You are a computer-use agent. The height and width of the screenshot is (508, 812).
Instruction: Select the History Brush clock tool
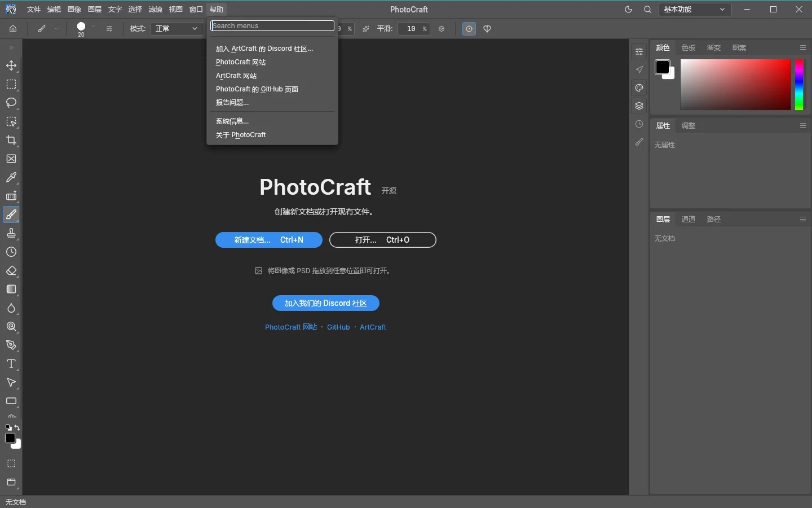(11, 252)
